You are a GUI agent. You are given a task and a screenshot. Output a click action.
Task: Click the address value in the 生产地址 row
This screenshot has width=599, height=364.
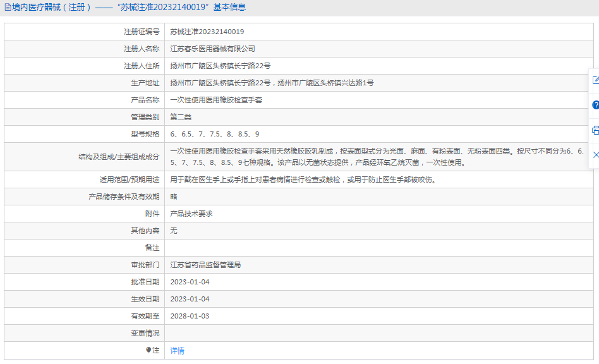[272, 83]
